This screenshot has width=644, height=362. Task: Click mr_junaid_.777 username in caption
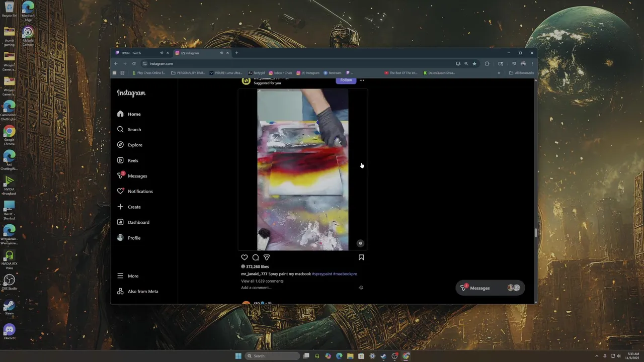pos(254,274)
